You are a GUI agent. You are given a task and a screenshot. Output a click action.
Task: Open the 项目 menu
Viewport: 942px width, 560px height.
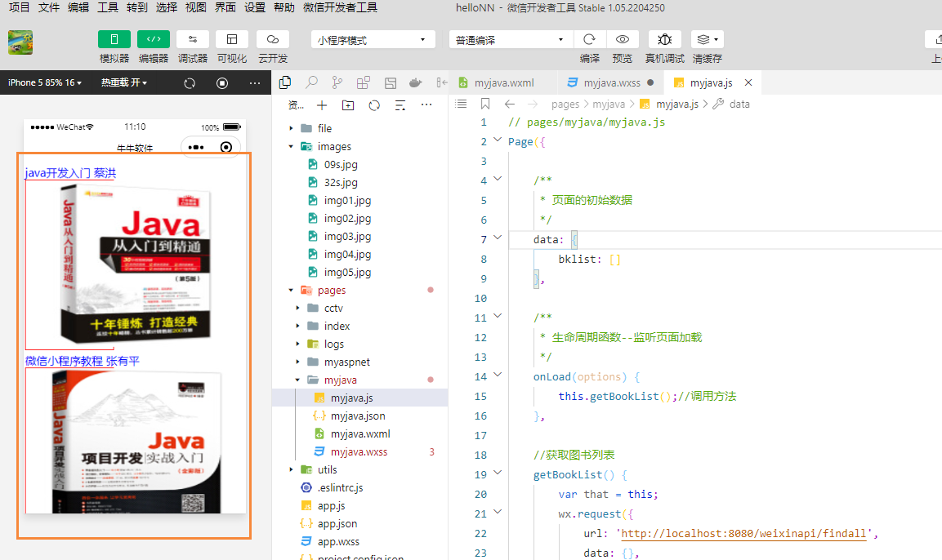[20, 7]
